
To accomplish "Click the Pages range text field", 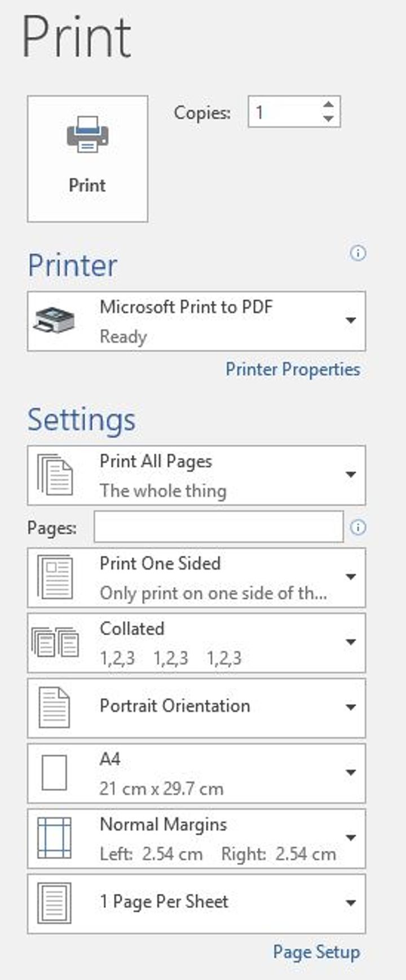I will (x=218, y=527).
